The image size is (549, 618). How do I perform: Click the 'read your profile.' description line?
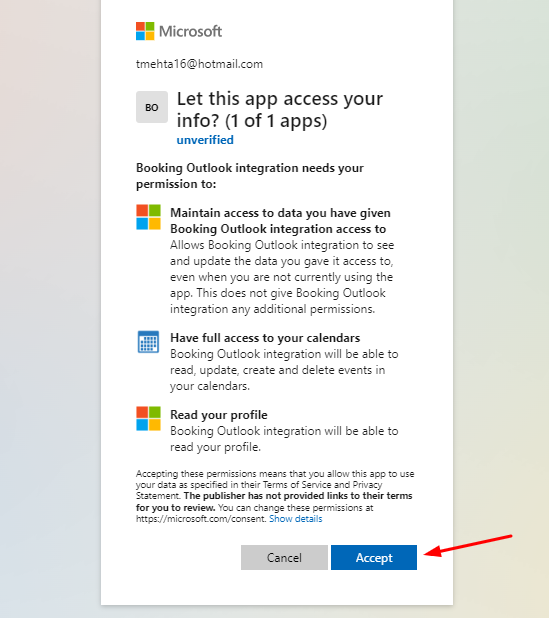pyautogui.click(x=216, y=447)
